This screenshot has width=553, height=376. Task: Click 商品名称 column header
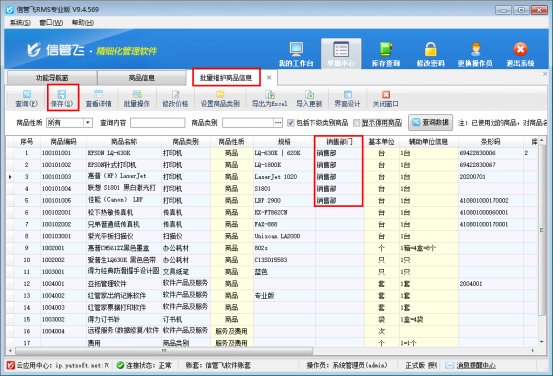[124, 141]
